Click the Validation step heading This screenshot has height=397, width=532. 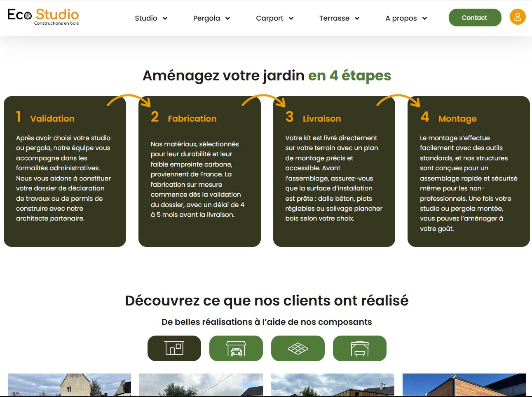coord(52,119)
